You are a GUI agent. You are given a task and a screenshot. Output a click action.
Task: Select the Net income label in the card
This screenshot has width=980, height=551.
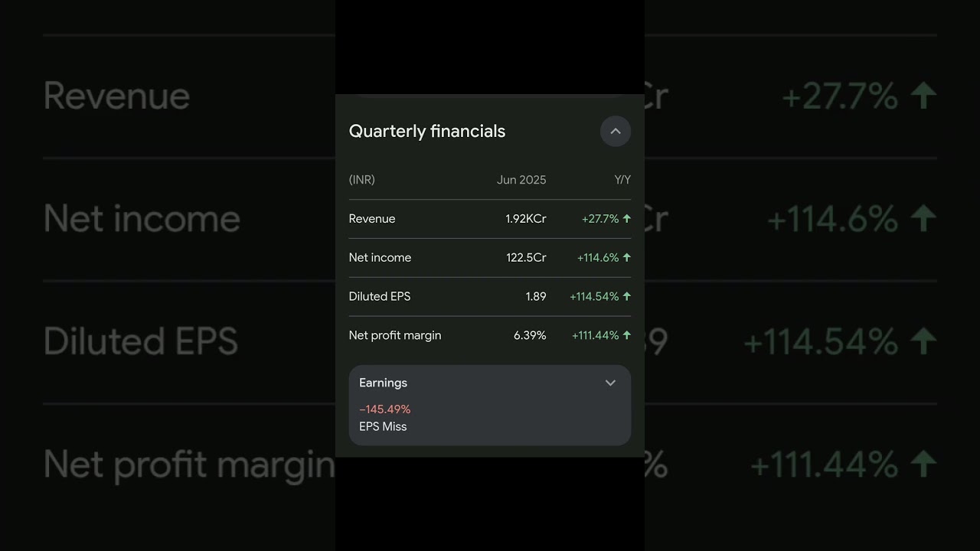click(380, 258)
